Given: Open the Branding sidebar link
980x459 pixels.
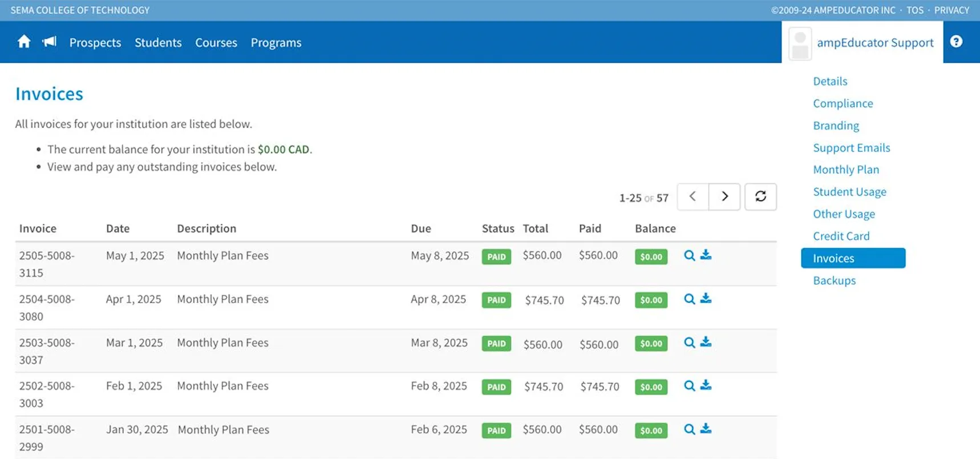Looking at the screenshot, I should (x=836, y=126).
